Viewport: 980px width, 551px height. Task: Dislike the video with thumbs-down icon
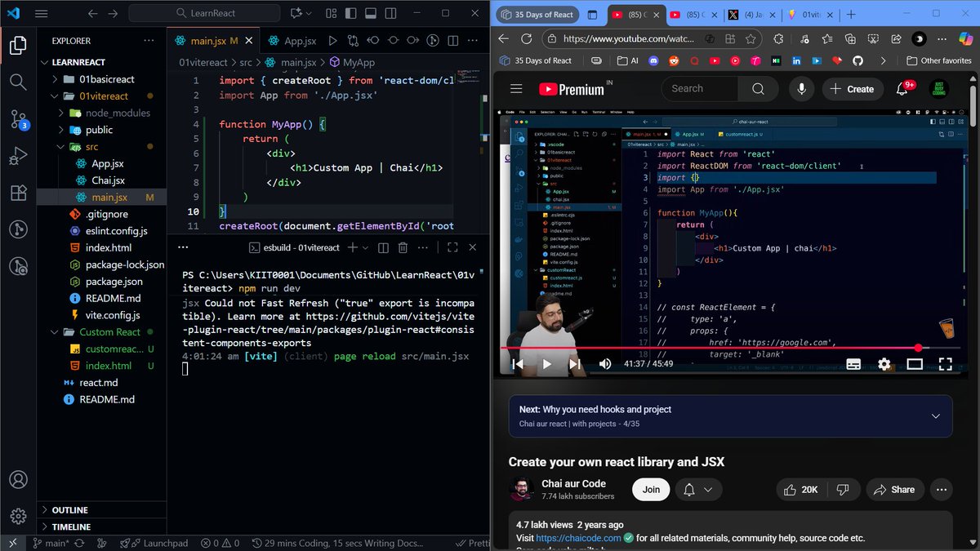(x=843, y=489)
